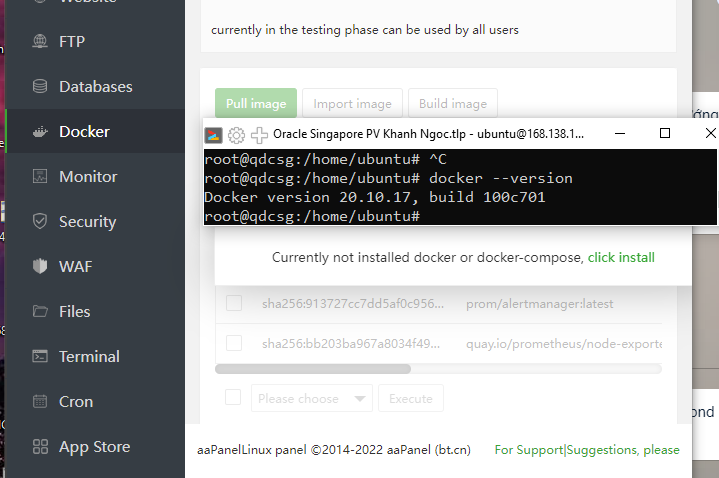Check the prom/alertmanager:latest image checkbox
The image size is (719, 478).
pos(234,303)
